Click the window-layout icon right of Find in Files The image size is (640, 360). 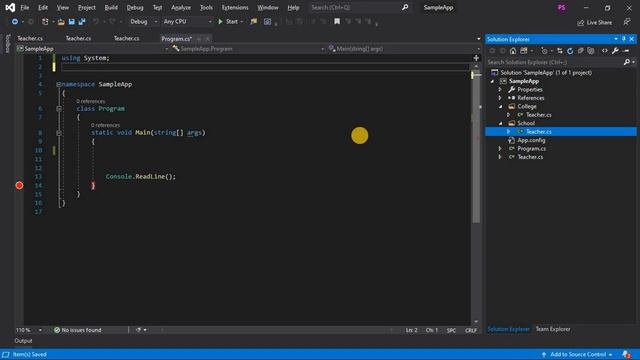267,22
